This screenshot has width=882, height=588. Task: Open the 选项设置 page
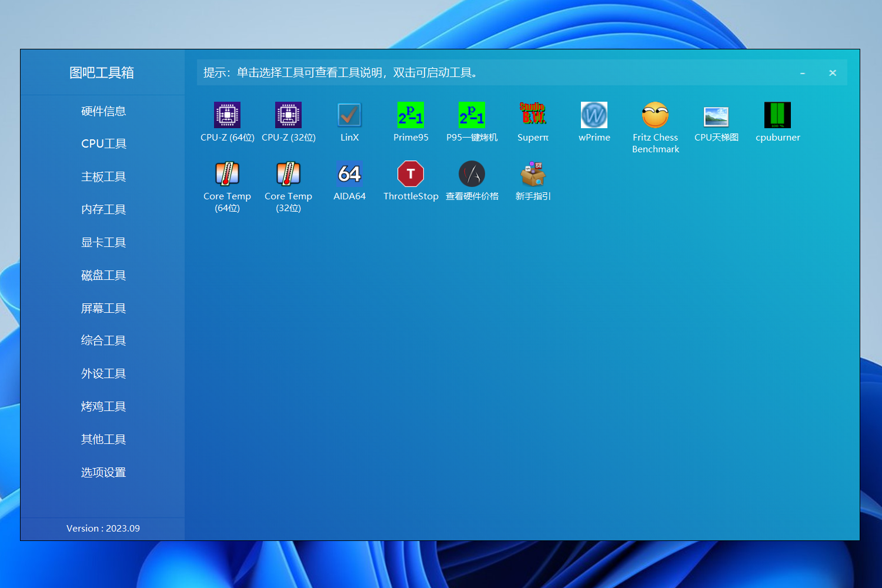coord(103,472)
